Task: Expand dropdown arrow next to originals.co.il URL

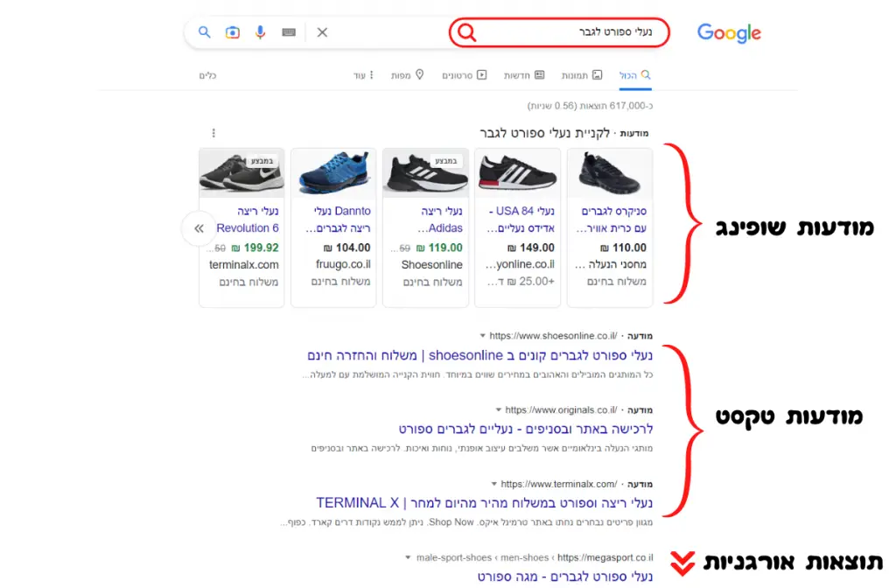Action: (x=498, y=410)
